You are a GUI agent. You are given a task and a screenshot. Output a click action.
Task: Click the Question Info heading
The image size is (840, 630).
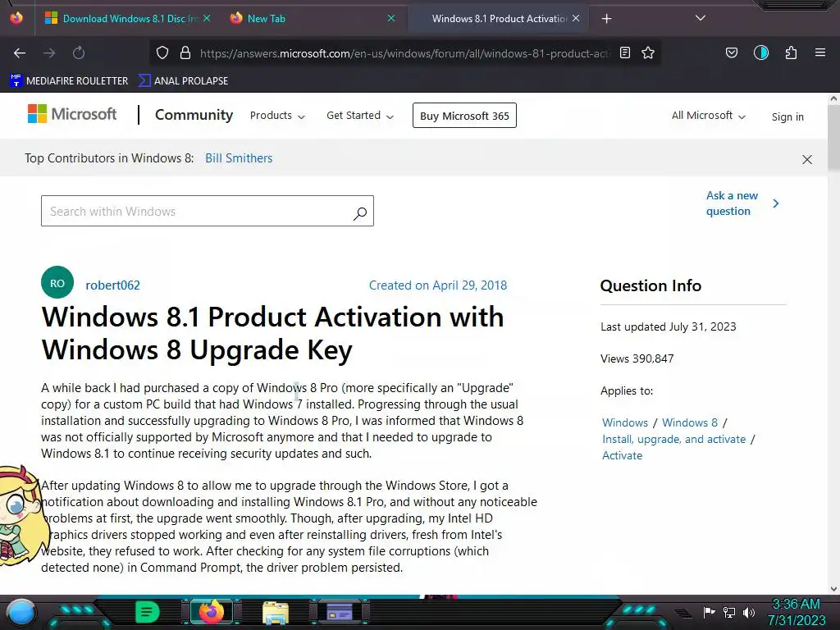coord(651,285)
